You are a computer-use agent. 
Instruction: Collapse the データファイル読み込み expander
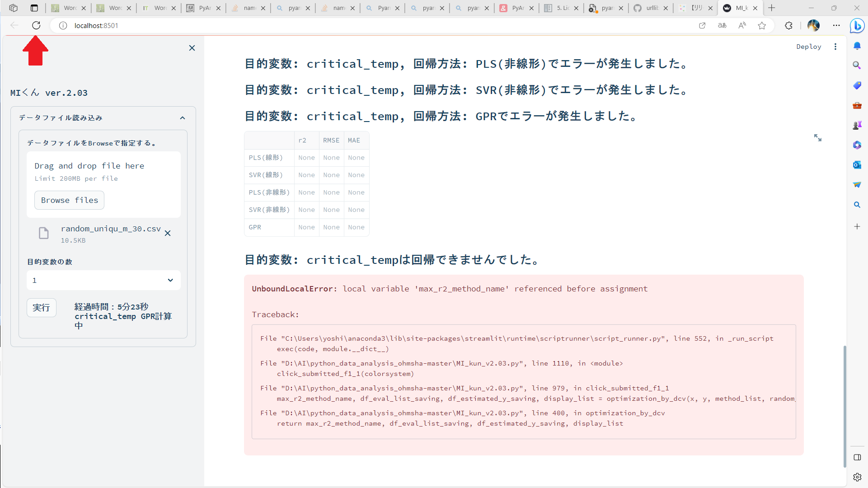tap(183, 118)
